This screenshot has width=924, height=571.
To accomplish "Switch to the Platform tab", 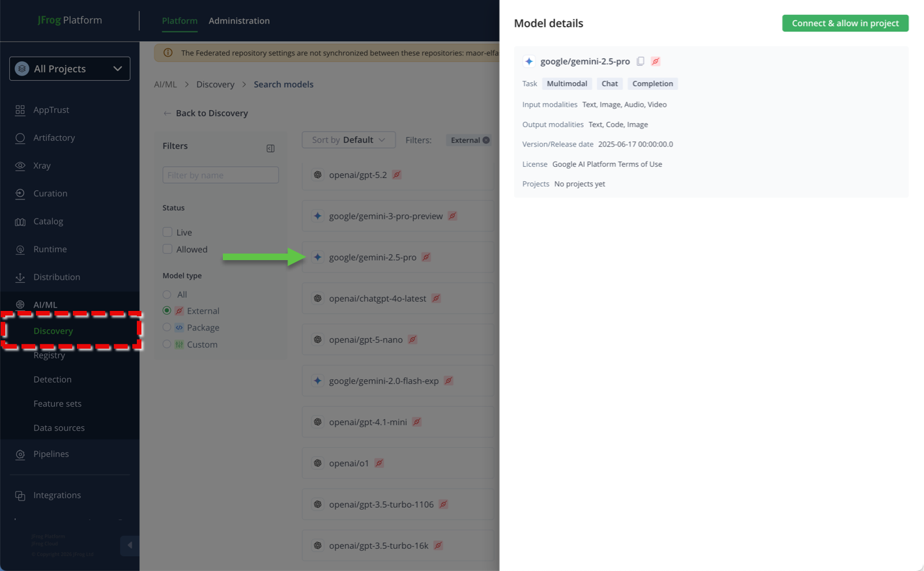I will 180,21.
